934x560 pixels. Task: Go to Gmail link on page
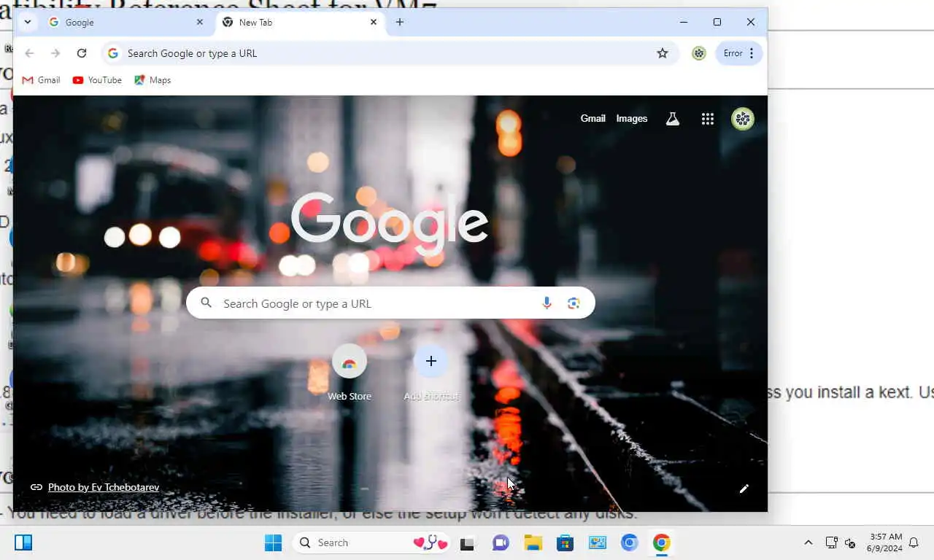593,119
